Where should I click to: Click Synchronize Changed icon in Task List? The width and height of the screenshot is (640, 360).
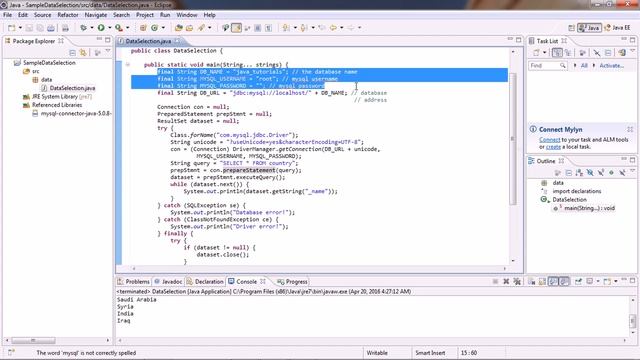622,53
